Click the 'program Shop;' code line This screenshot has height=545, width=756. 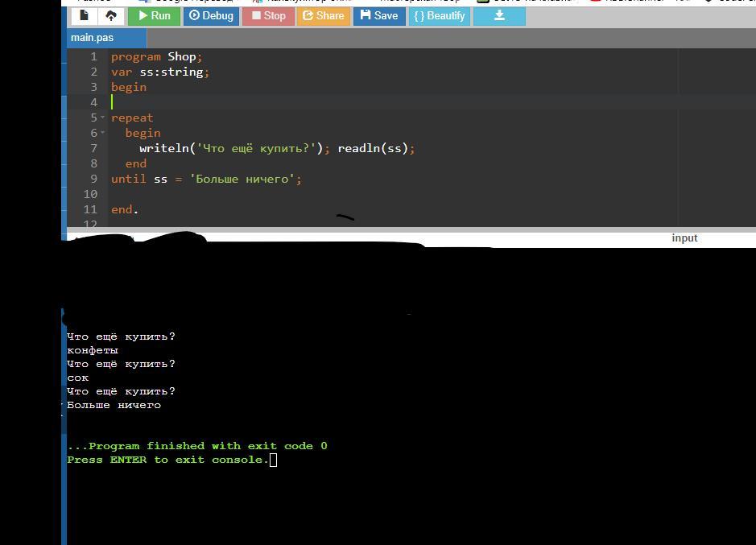(157, 56)
